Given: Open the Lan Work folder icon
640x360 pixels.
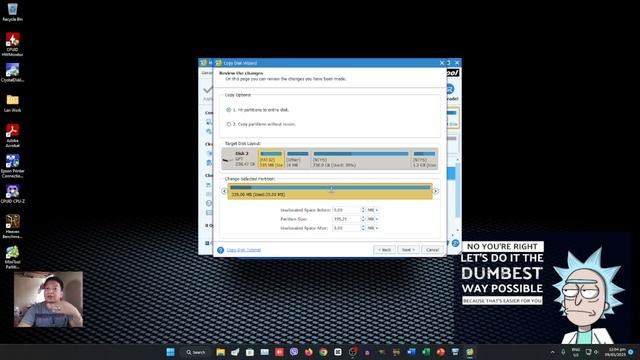Looking at the screenshot, I should pos(13,102).
